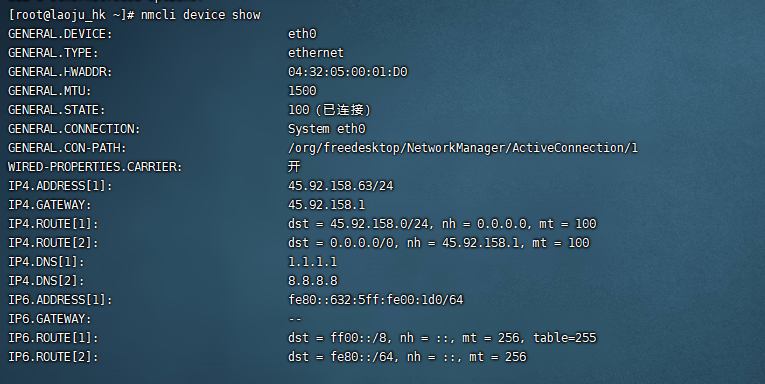
Task: Click the MTU value 1500
Action: pyautogui.click(x=302, y=91)
